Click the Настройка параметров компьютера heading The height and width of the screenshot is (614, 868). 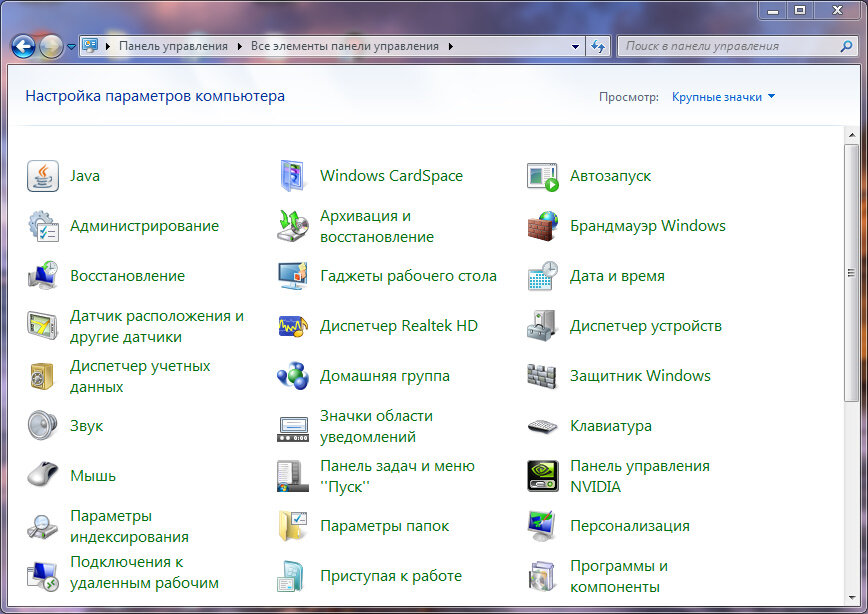coord(155,96)
